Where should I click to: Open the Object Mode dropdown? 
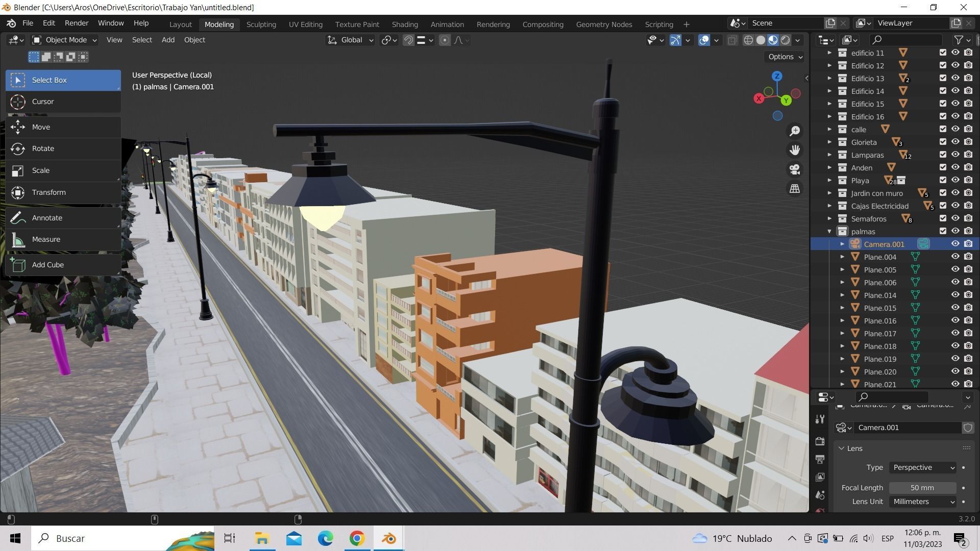pos(64,40)
